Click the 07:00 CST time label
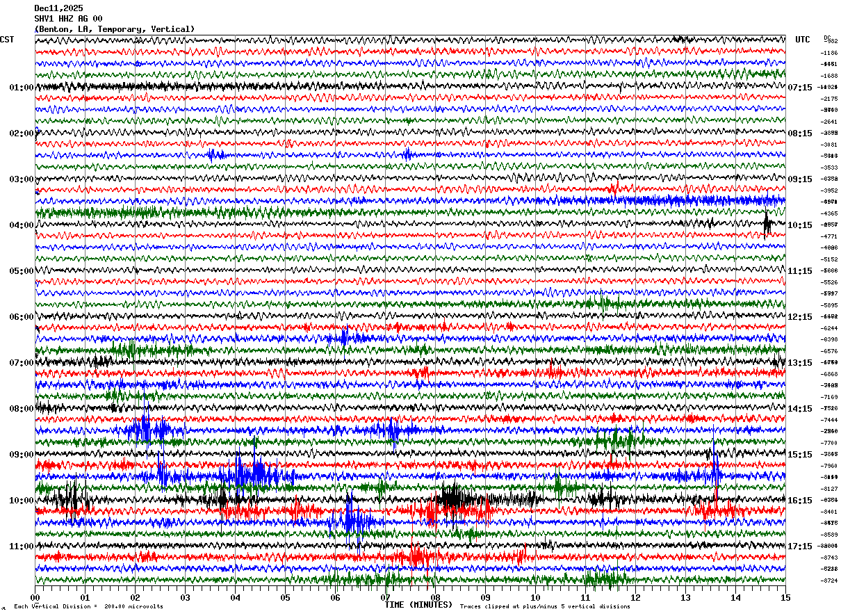This screenshot has height=616, width=841. pyautogui.click(x=22, y=363)
